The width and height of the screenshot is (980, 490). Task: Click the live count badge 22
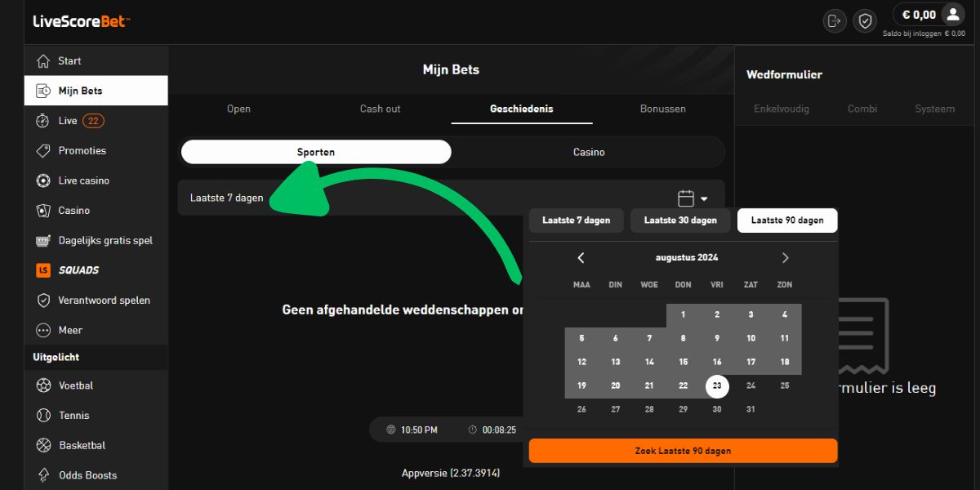click(93, 121)
